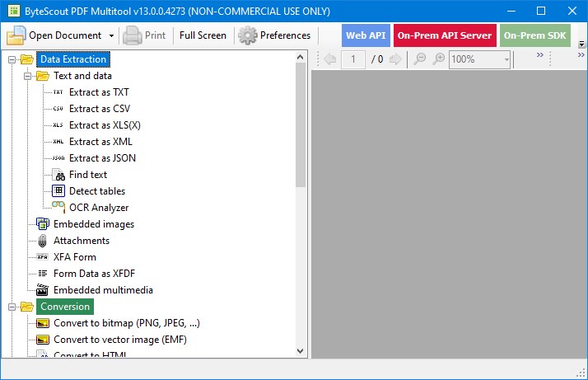Open the main toolbar options dropdown arrow
The image size is (588, 380).
581,45
